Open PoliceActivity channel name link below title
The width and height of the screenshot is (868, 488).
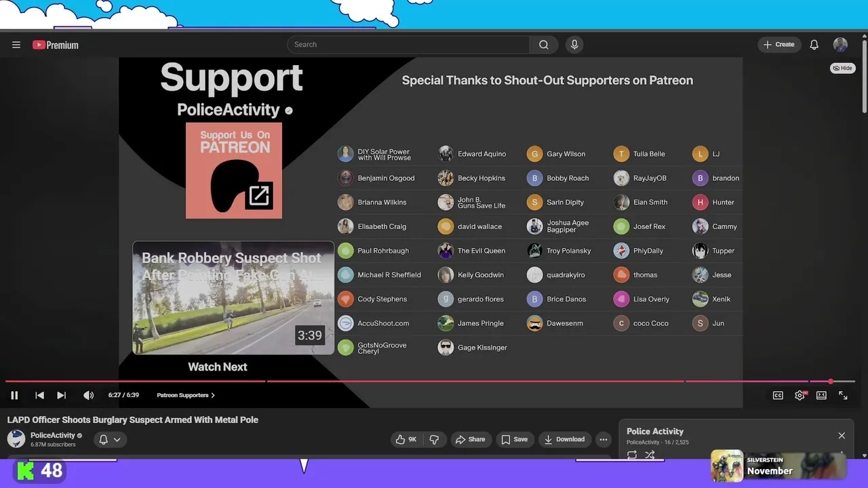(53, 435)
